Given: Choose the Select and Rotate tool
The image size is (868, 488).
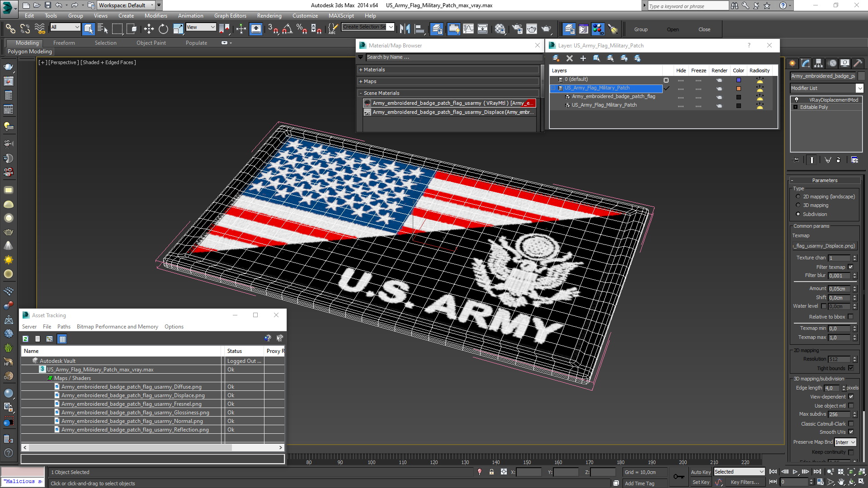Looking at the screenshot, I should tap(163, 29).
